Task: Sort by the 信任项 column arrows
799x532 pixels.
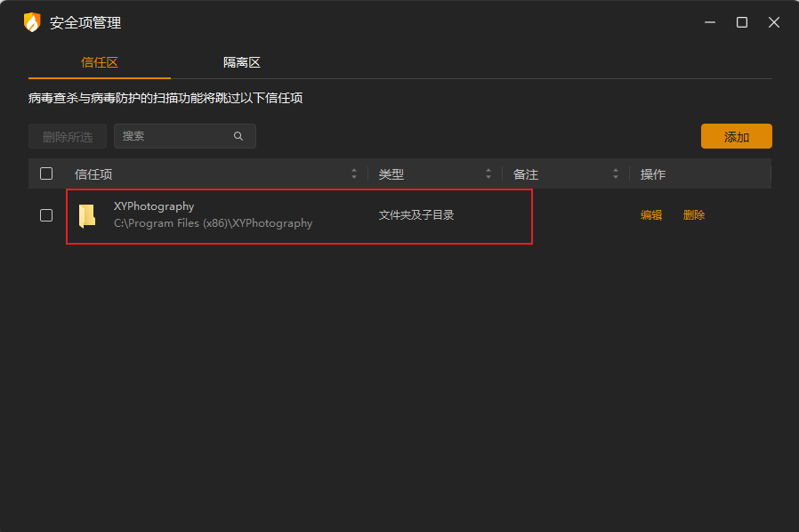Action: (354, 174)
